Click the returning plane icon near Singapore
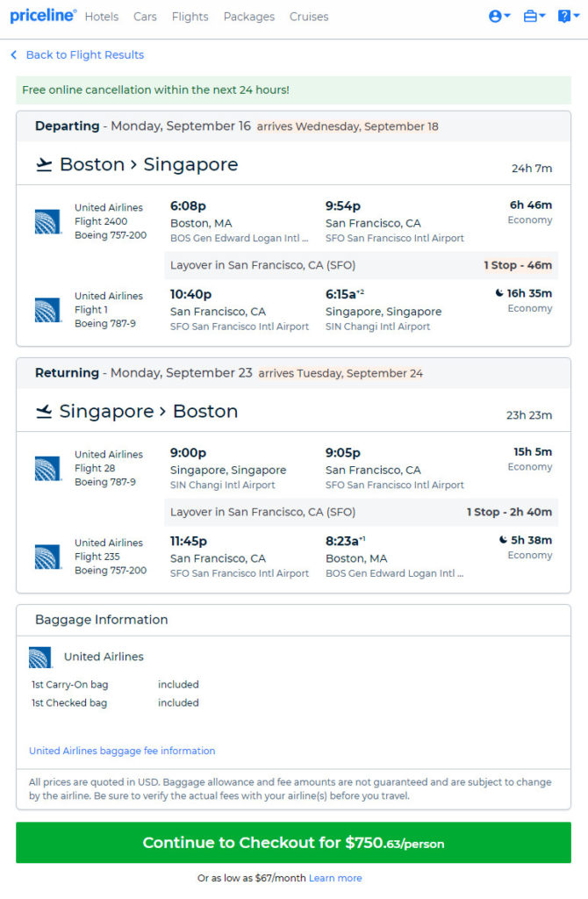 tap(44, 412)
